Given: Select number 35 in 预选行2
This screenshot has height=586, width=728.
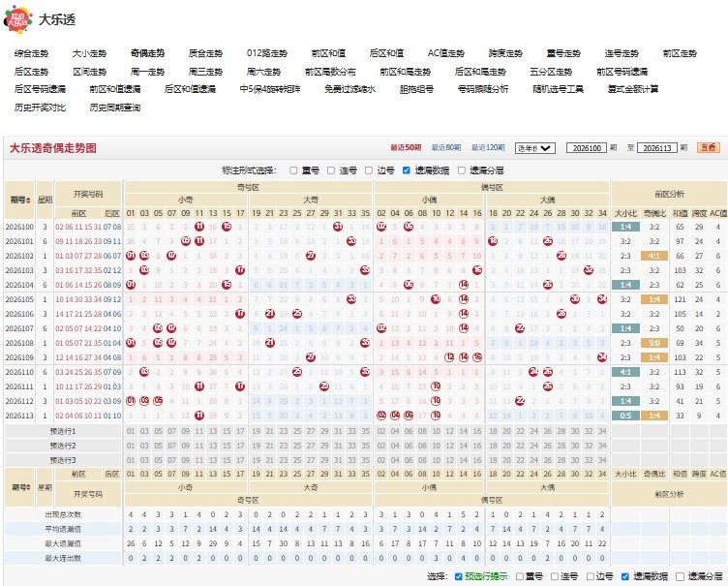Looking at the screenshot, I should [x=365, y=446].
